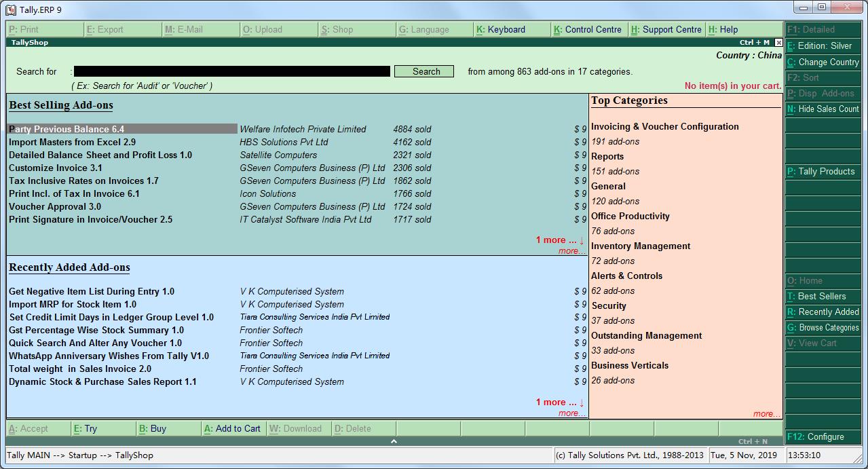868x469 pixels.
Task: Click the Add to Cart button
Action: click(x=232, y=429)
